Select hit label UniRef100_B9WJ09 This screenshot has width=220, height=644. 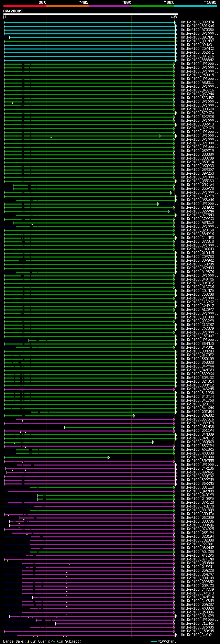[x=197, y=578]
